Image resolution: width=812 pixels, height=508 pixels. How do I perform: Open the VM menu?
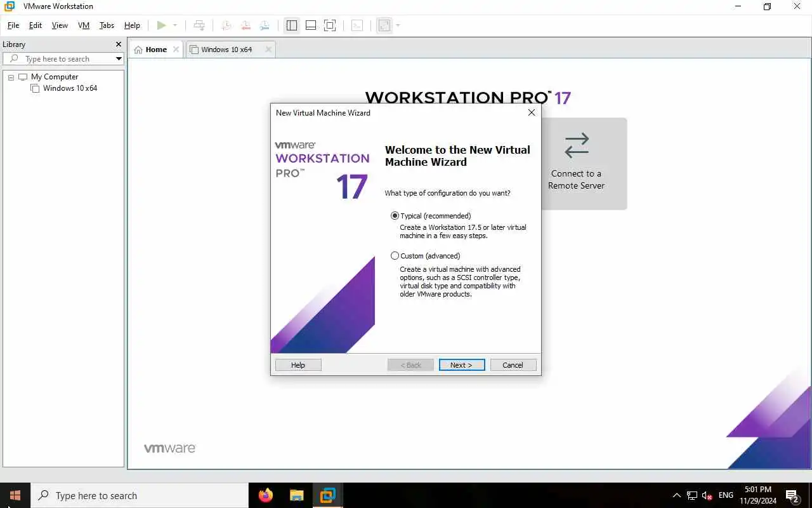(x=84, y=25)
